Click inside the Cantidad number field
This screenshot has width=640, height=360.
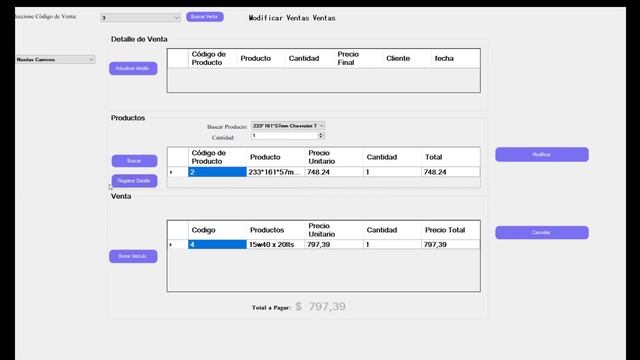click(x=284, y=136)
